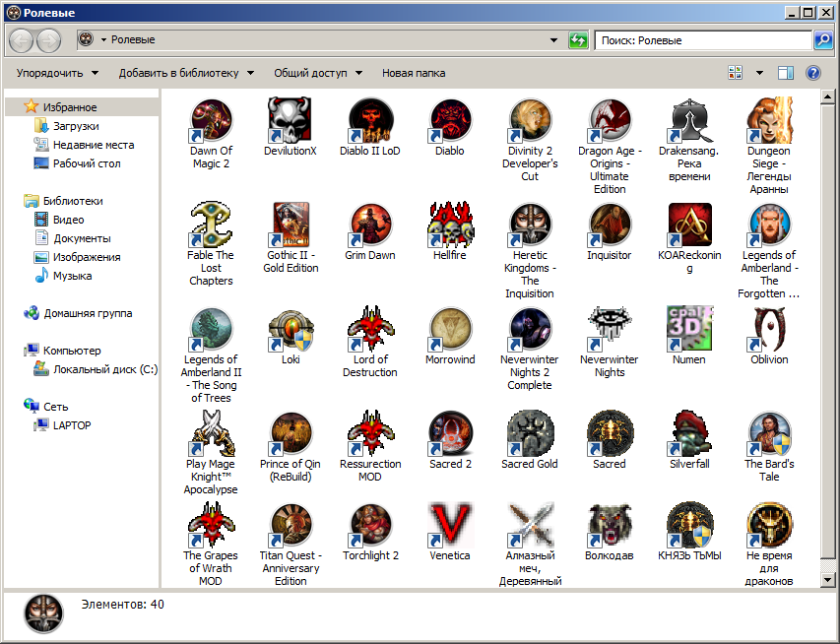The image size is (840, 644).
Task: Expand the address bar history dropdown
Action: coord(554,40)
